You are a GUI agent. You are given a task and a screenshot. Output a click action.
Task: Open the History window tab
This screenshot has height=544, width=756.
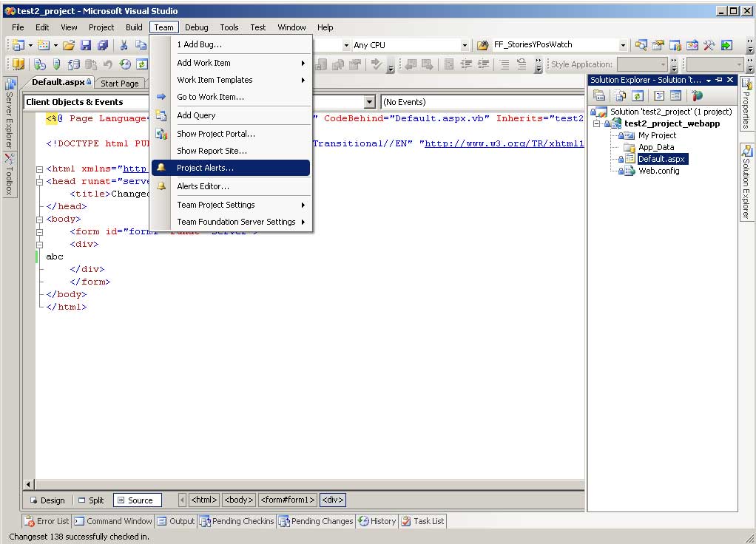pyautogui.click(x=377, y=521)
